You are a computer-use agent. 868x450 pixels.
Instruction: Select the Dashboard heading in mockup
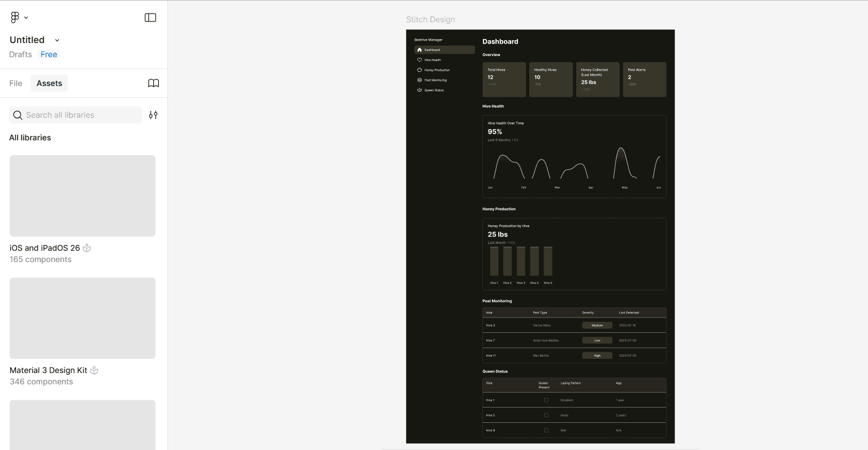click(500, 41)
